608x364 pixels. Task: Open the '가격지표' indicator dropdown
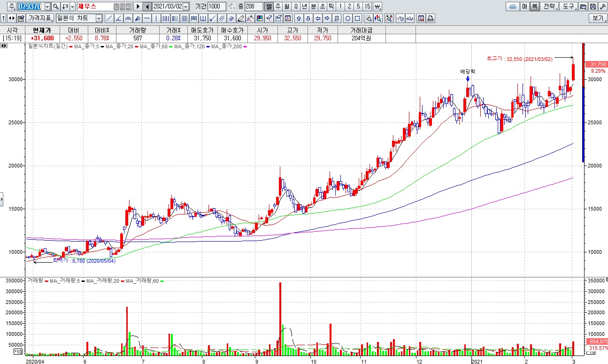pyautogui.click(x=40, y=18)
